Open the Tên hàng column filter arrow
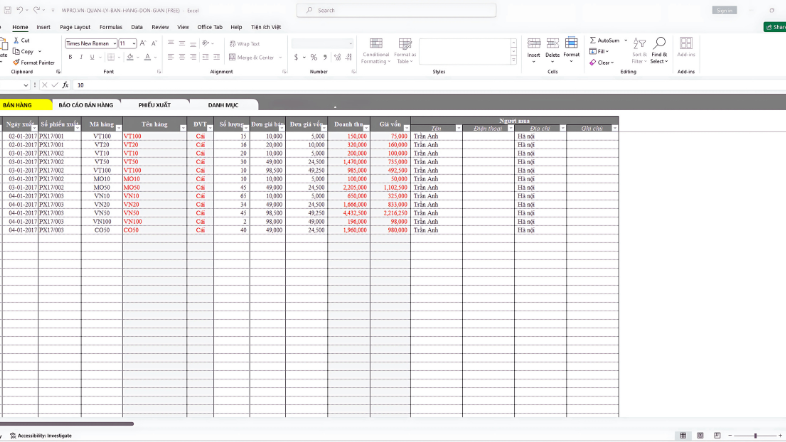The image size is (786, 442). pyautogui.click(x=182, y=128)
